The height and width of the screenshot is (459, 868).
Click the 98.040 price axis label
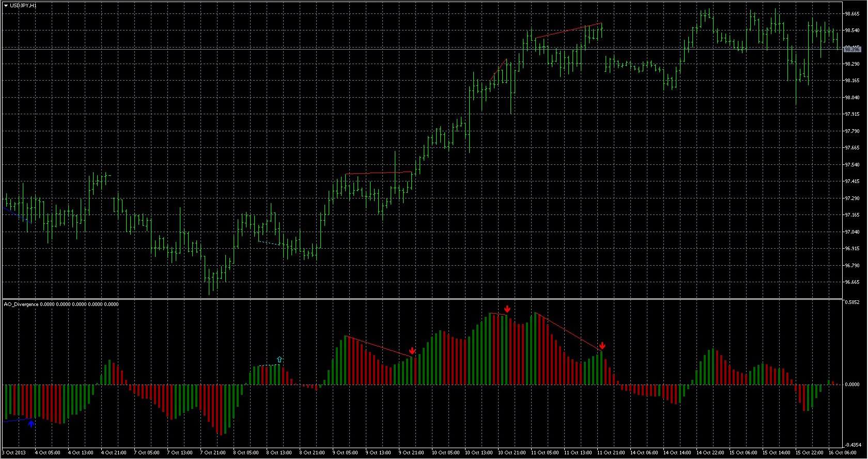pyautogui.click(x=852, y=98)
